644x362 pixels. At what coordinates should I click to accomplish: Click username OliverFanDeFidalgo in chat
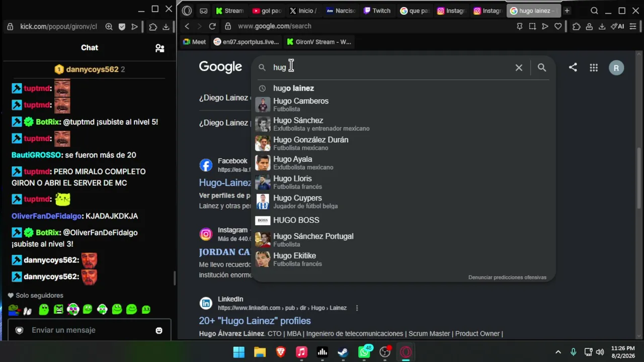pyautogui.click(x=46, y=216)
